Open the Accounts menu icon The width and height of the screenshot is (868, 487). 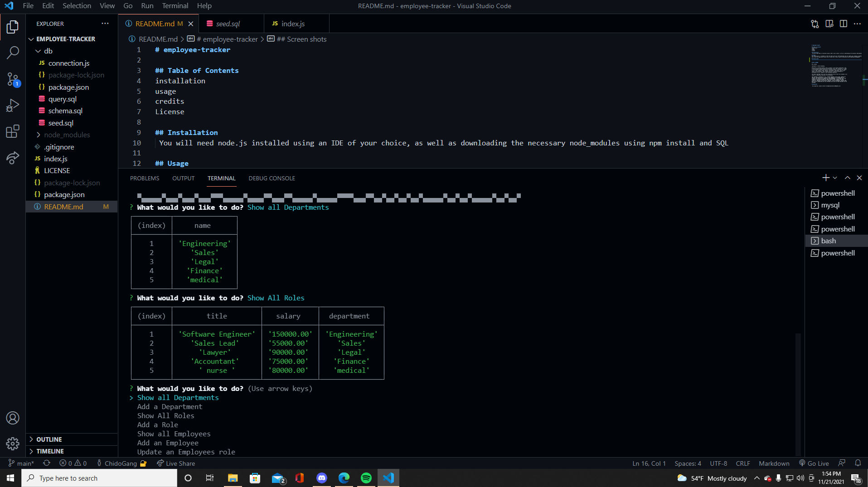click(13, 418)
